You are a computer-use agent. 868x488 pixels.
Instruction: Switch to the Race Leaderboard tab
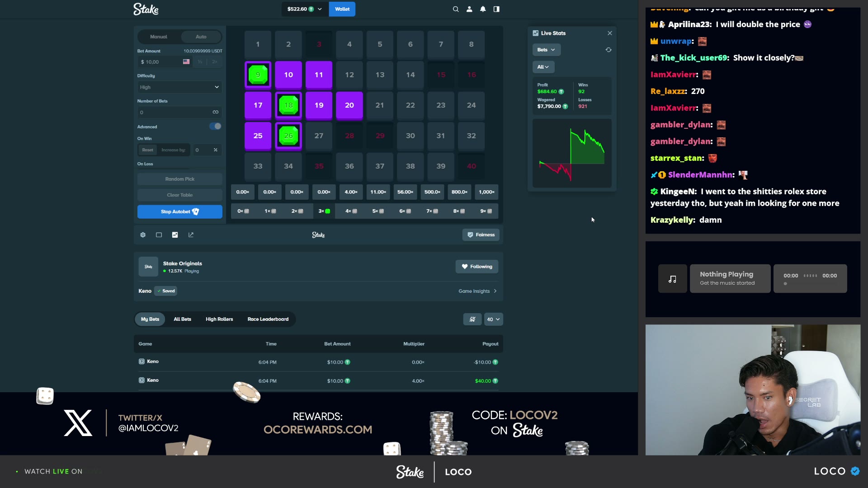tap(268, 319)
